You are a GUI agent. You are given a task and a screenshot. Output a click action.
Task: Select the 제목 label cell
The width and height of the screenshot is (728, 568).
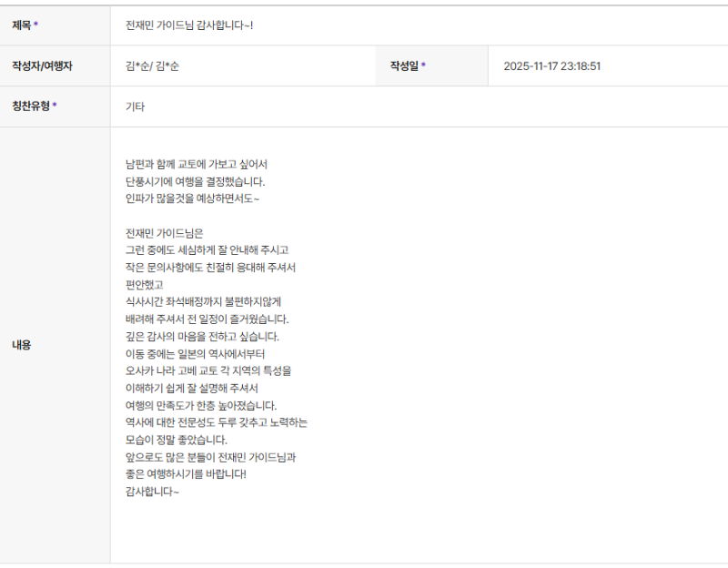pos(55,25)
